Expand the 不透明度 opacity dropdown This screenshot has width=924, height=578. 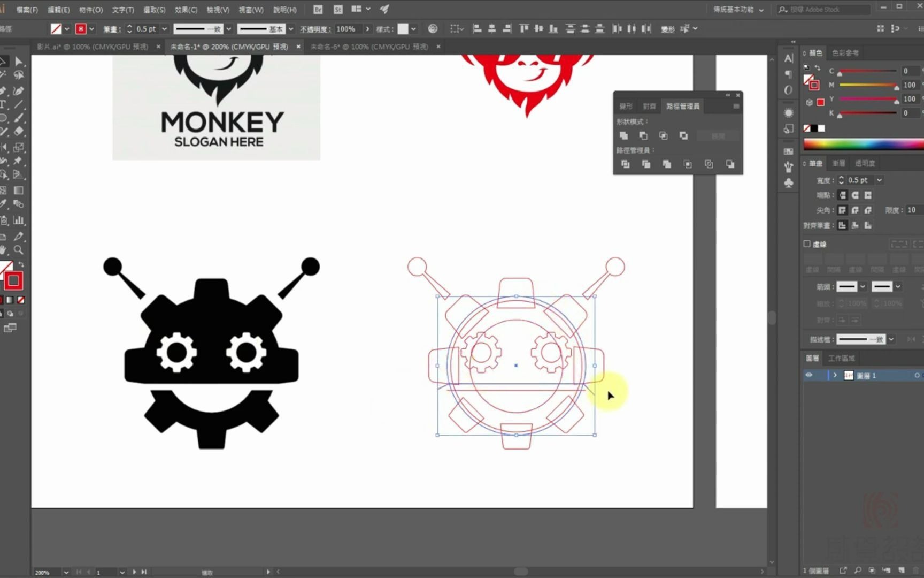pyautogui.click(x=367, y=29)
